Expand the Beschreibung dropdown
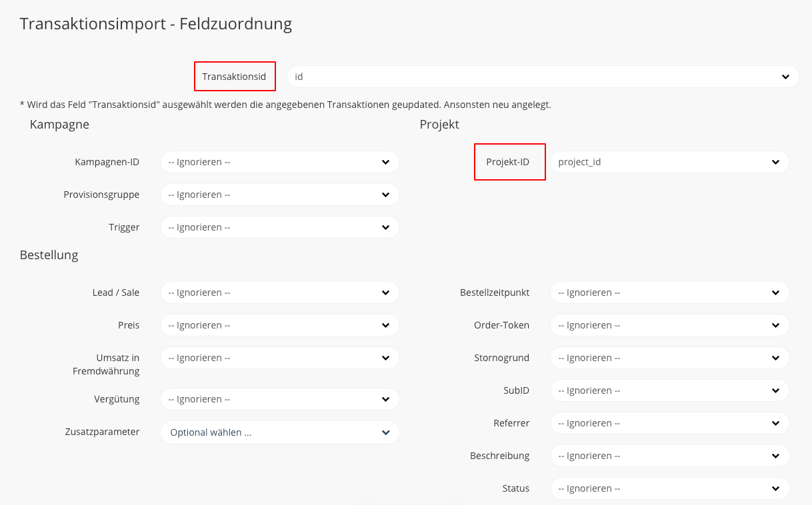The width and height of the screenshot is (812, 505). click(669, 456)
